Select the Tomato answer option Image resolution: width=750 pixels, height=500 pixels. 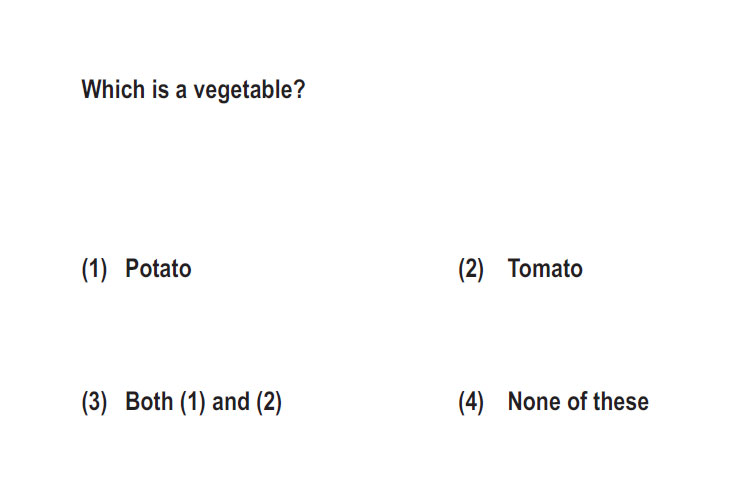click(x=545, y=268)
